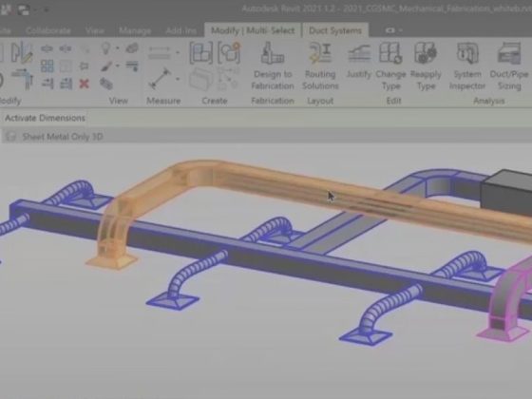
Task: Select the Pin icon in Modify panel
Action: [84, 66]
